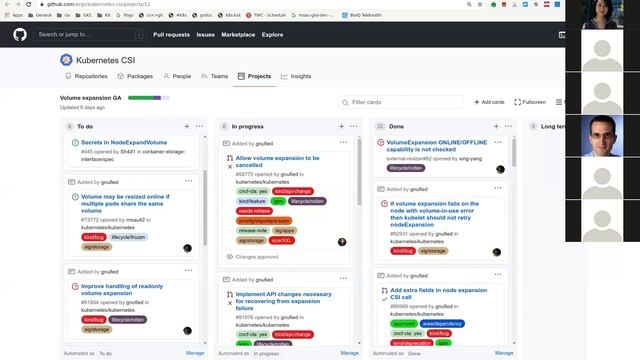The height and width of the screenshot is (360, 640).
Task: Open Issues in top navigation
Action: click(x=205, y=35)
